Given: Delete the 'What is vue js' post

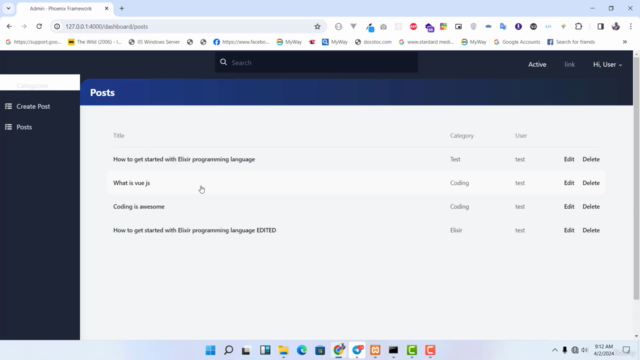Looking at the screenshot, I should (x=591, y=183).
